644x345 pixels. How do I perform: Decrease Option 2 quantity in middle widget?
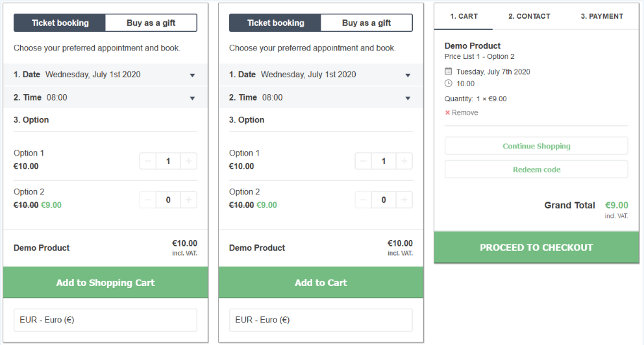click(363, 200)
